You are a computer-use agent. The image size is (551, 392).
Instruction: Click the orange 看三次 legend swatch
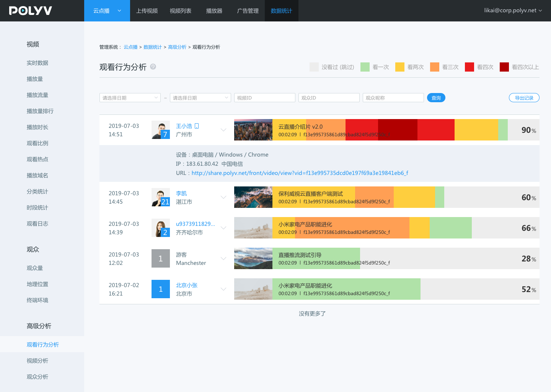[435, 67]
